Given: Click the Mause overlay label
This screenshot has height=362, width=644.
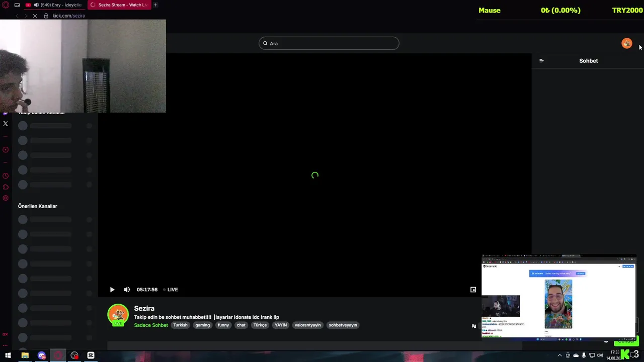Looking at the screenshot, I should 490,10.
